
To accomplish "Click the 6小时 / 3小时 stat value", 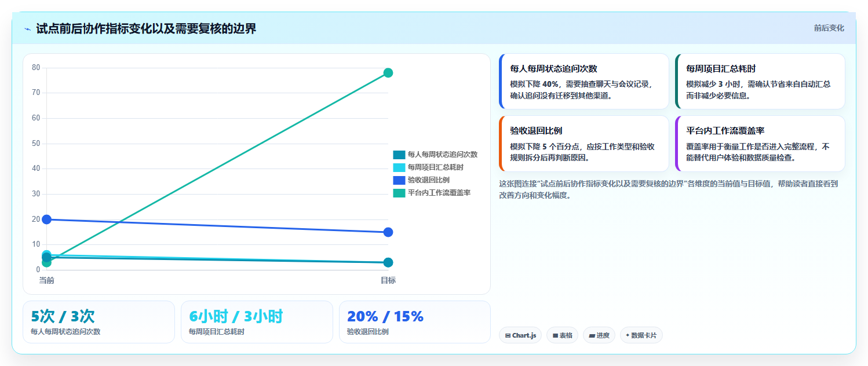I will click(x=236, y=316).
